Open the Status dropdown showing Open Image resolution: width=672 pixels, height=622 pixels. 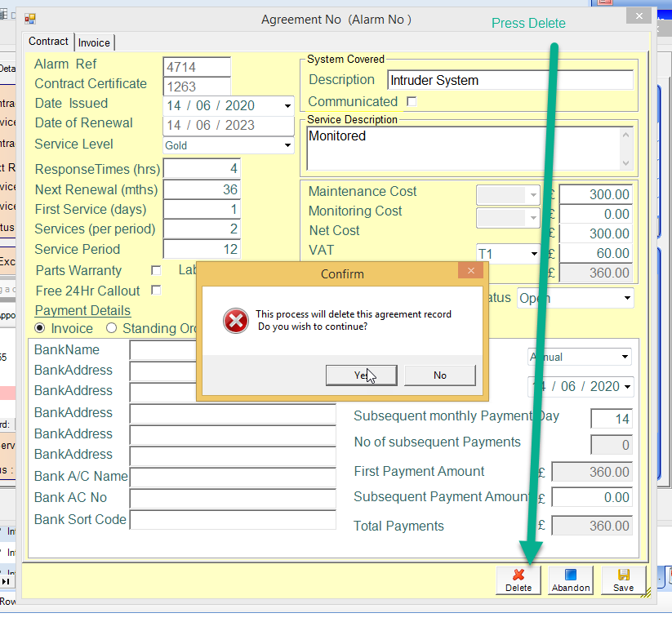627,298
